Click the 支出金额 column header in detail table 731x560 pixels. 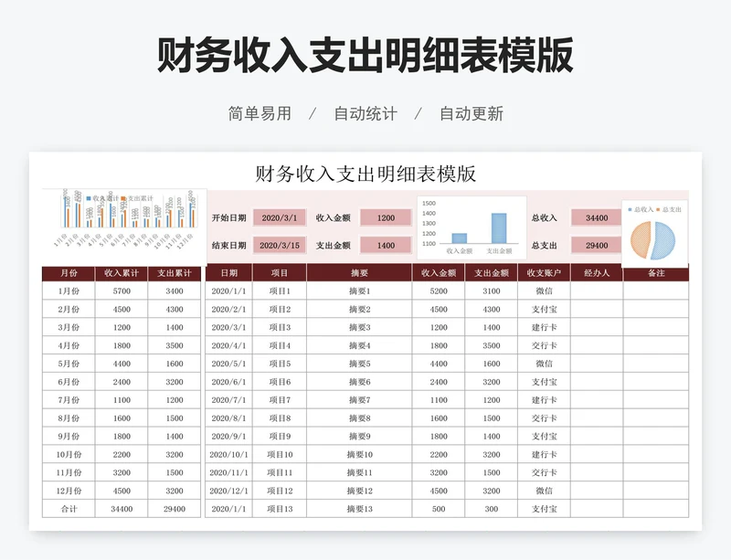492,273
